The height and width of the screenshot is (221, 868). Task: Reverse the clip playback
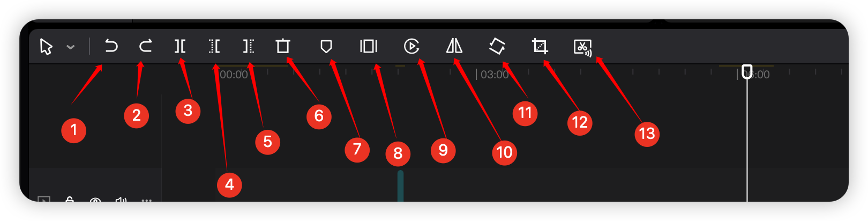click(411, 47)
